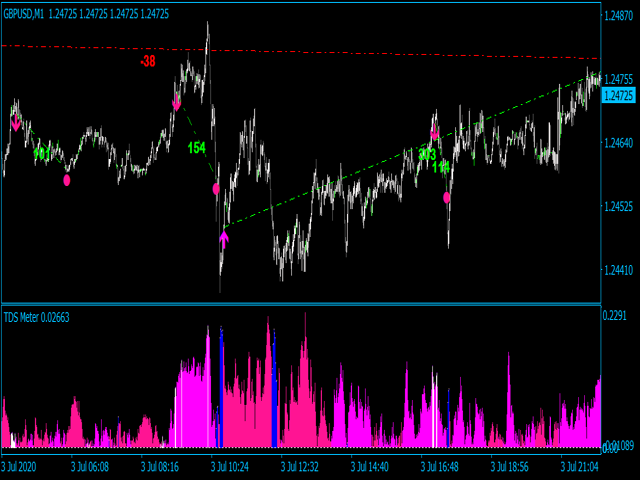Image resolution: width=640 pixels, height=480 pixels.
Task: Click the 3 Jul 21:04 time label
Action: (580, 467)
